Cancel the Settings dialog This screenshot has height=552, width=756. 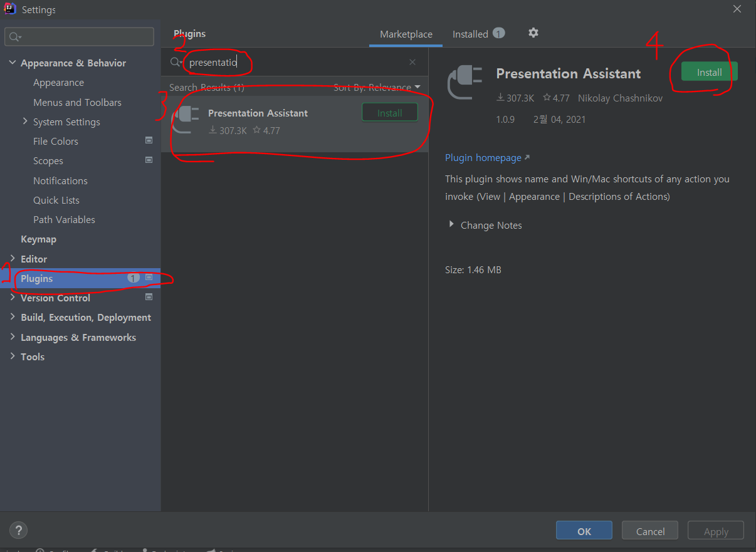click(x=650, y=531)
